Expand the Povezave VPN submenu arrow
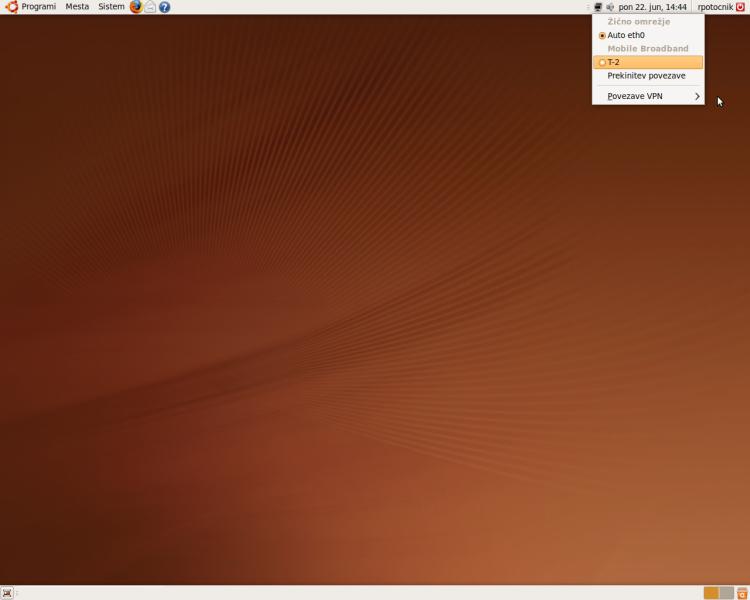 [697, 97]
